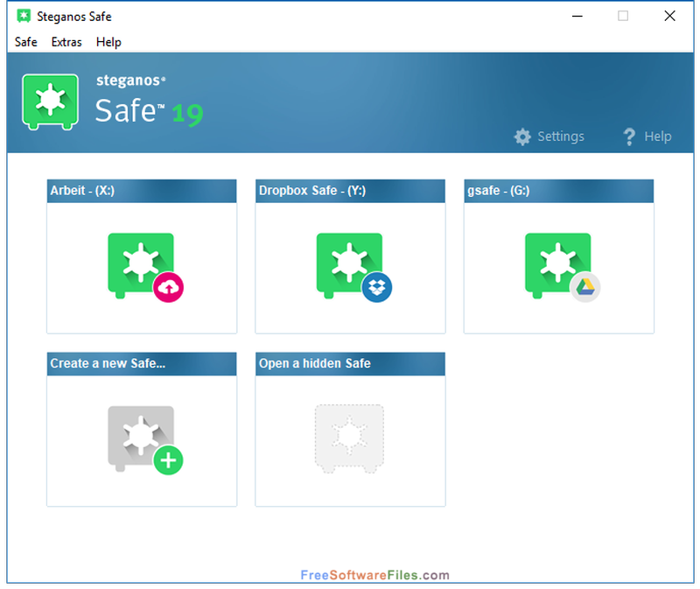This screenshot has width=700, height=589.
Task: Click the dotted hidden Safe icon
Action: [349, 438]
